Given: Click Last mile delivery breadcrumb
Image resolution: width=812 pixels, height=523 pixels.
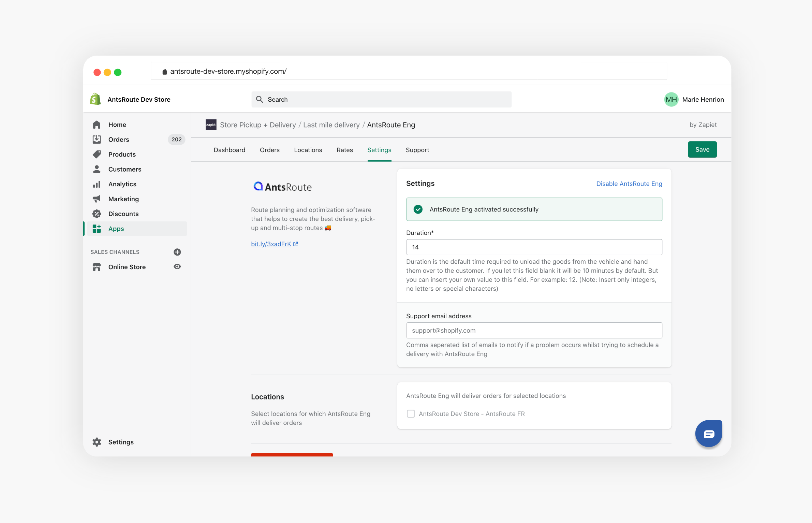Looking at the screenshot, I should [x=331, y=125].
